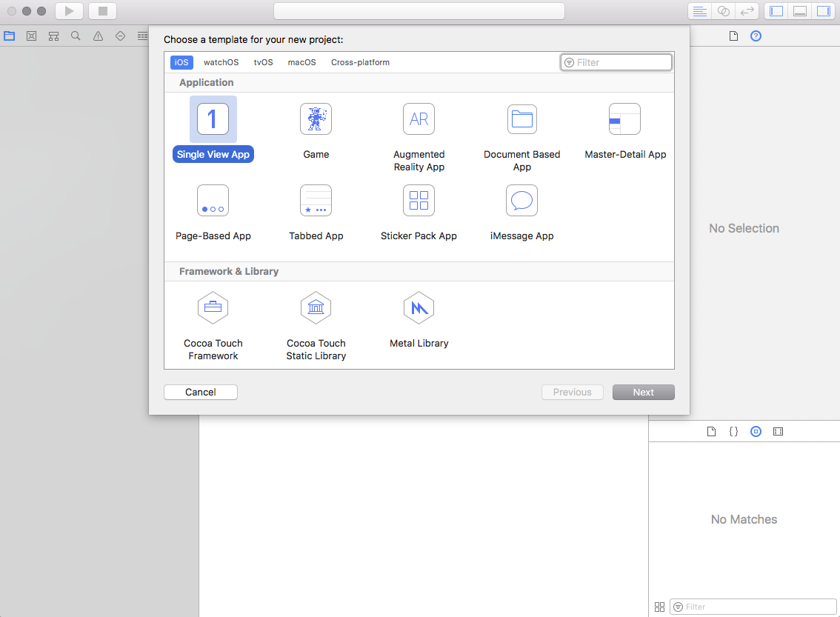Screen dimensions: 840x617
Task: Click the Previous button
Action: pos(572,392)
